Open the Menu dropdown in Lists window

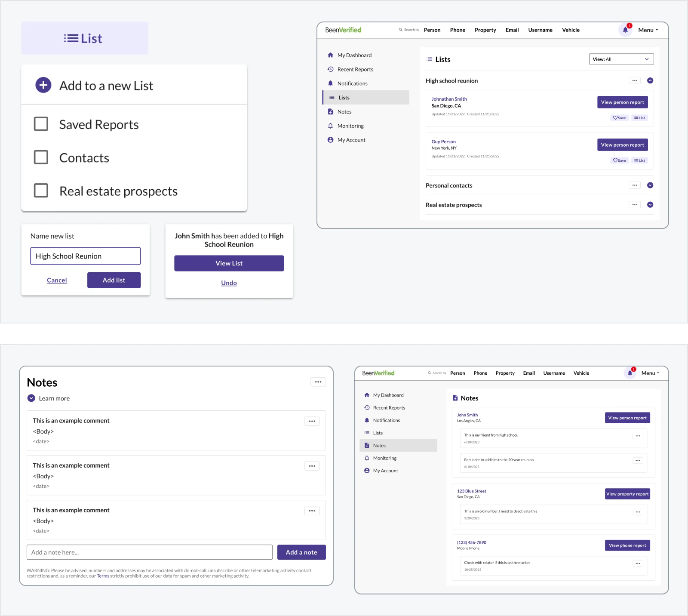tap(648, 30)
